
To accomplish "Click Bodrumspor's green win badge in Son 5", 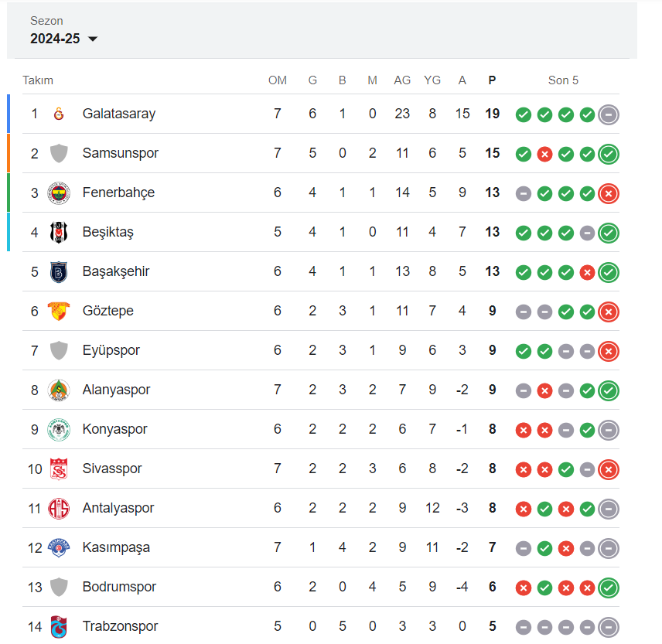I will [609, 587].
